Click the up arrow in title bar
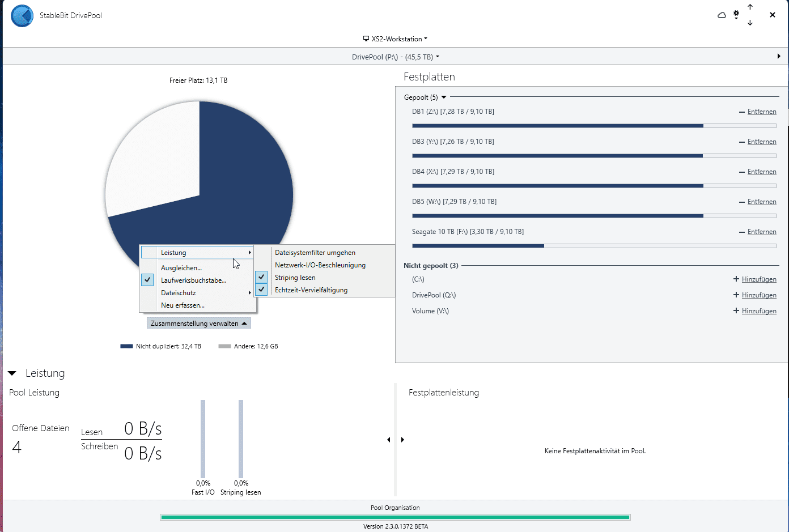Image resolution: width=789 pixels, height=532 pixels. 750,7
